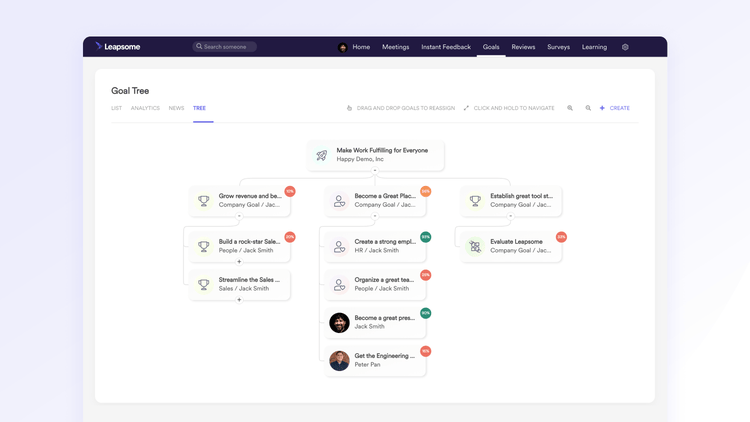Collapse the Grow revenue goal branch

coord(239,216)
